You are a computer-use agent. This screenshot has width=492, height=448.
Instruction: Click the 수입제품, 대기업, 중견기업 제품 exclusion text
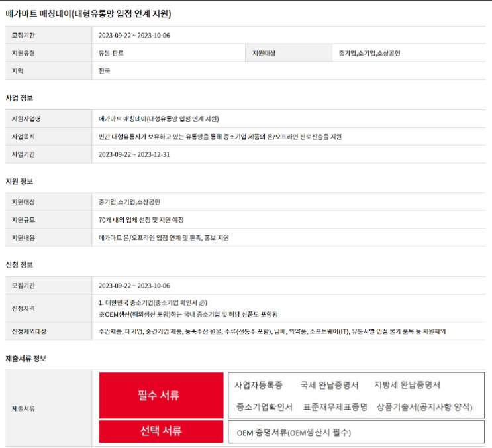tap(272, 331)
